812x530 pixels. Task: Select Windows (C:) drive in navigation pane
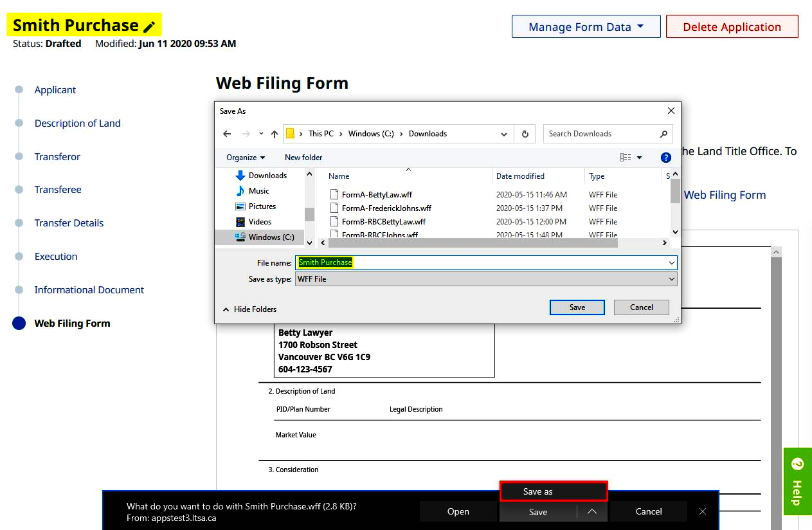(271, 237)
